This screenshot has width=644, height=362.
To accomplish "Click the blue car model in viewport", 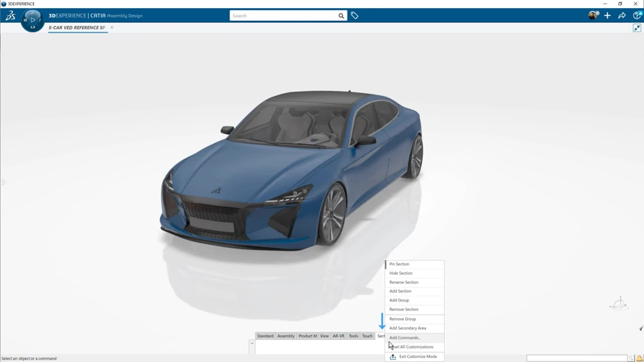I will point(291,171).
